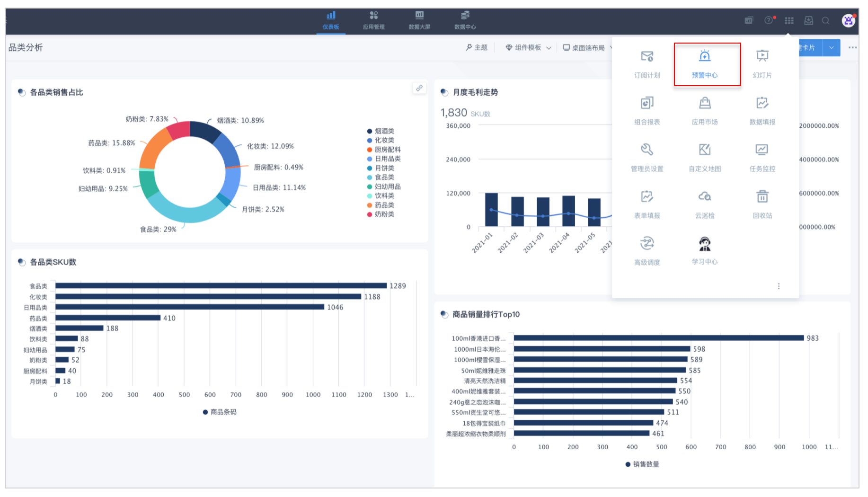Open 组合报表 combined reports

pyautogui.click(x=647, y=111)
